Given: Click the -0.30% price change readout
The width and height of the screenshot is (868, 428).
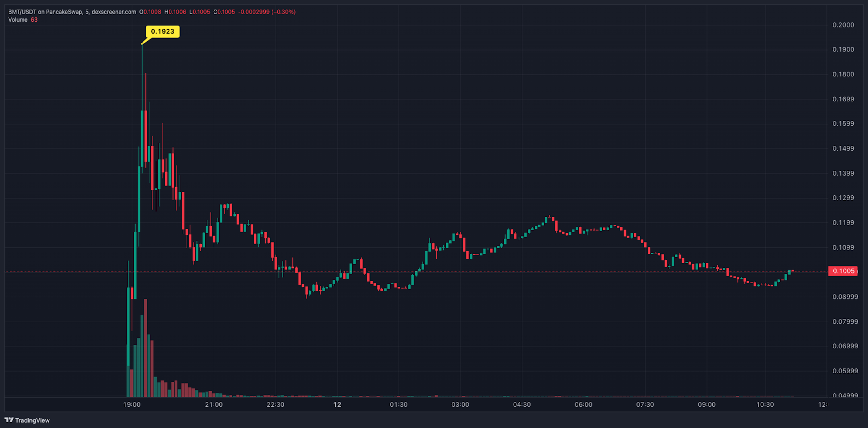Looking at the screenshot, I should click(284, 12).
